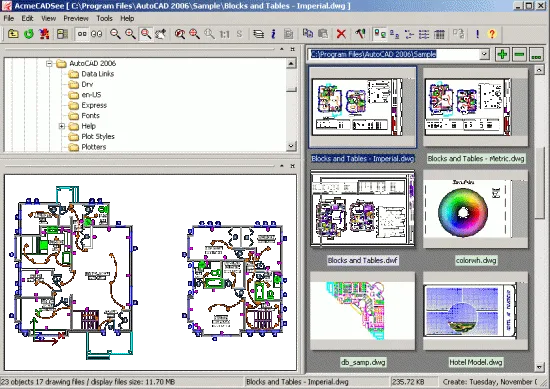Screen dimensions: 550x389
Task: Click the folder tree scroll up arrow
Action: (x=291, y=63)
